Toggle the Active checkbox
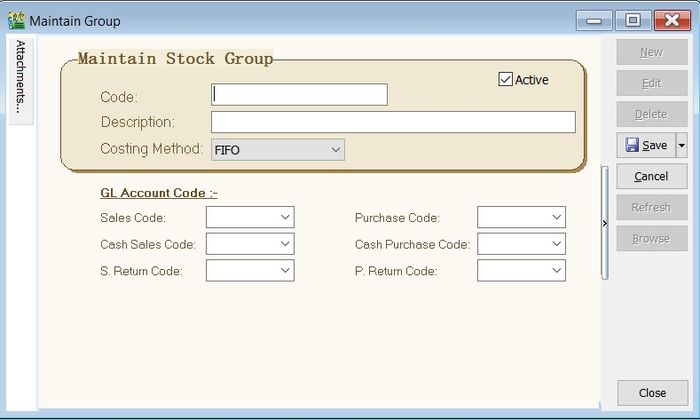700x420 pixels. (506, 80)
